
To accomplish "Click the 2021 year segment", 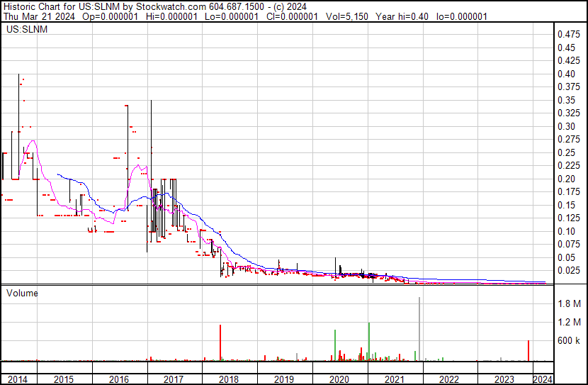I will 395,379.
